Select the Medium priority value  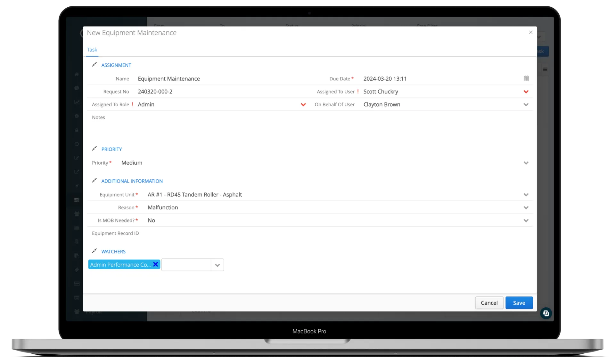[132, 163]
